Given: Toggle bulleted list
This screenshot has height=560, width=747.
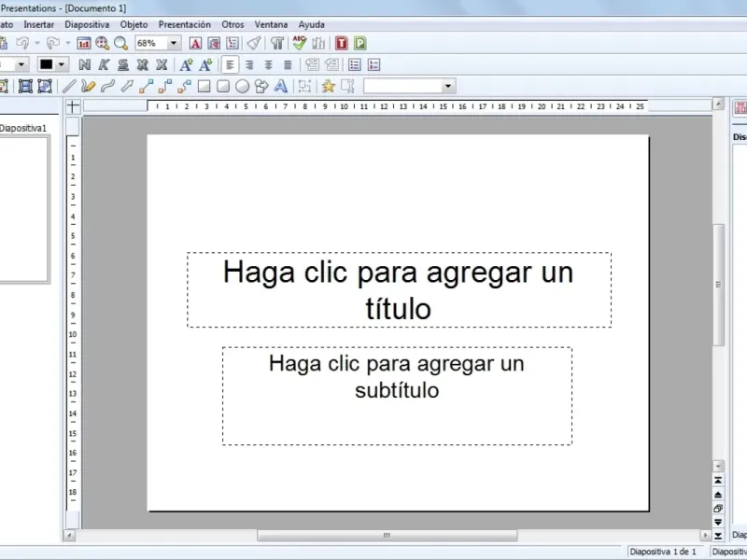Looking at the screenshot, I should [x=355, y=64].
